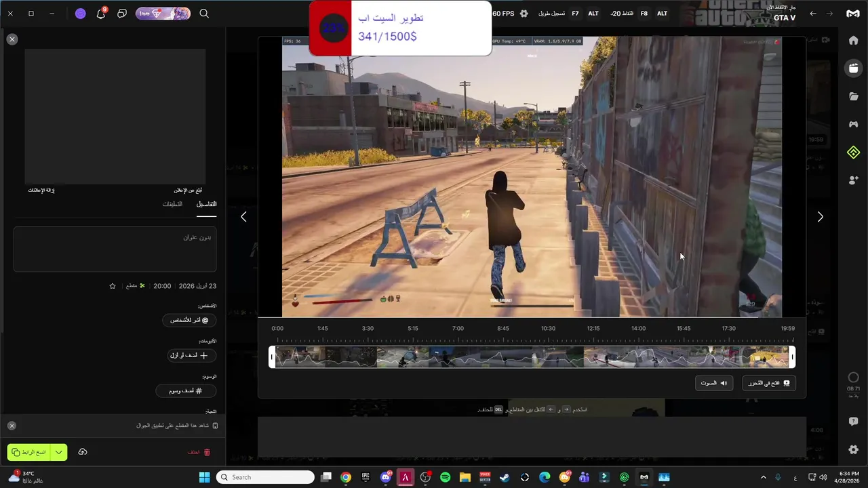
Task: Show the next clip with the right chevron
Action: click(x=820, y=217)
